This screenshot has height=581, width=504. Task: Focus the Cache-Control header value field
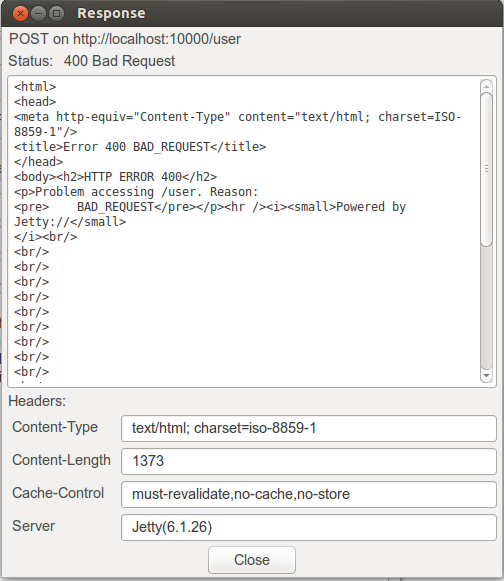click(x=309, y=494)
